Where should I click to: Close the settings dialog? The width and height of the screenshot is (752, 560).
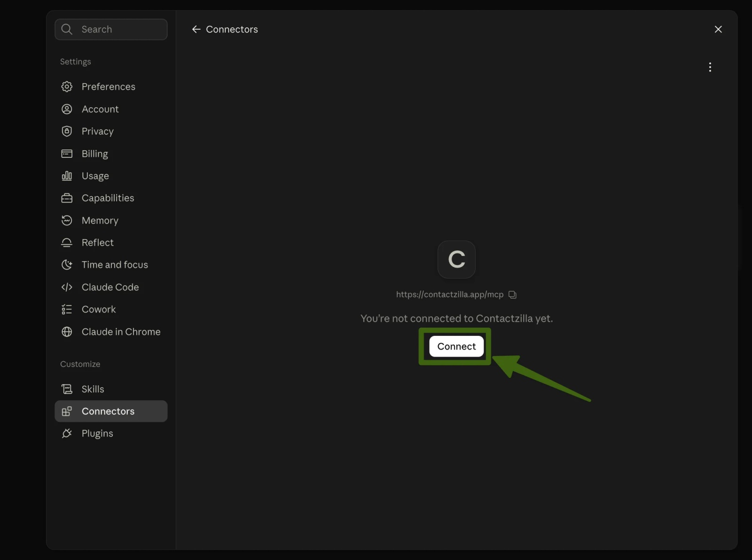[718, 29]
